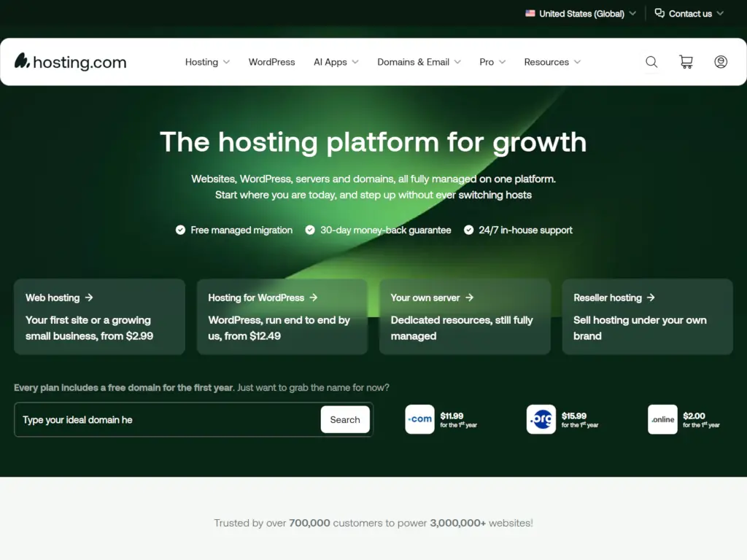Viewport: 747px width, 560px height.
Task: Click the arrow next to Your own server
Action: click(469, 297)
